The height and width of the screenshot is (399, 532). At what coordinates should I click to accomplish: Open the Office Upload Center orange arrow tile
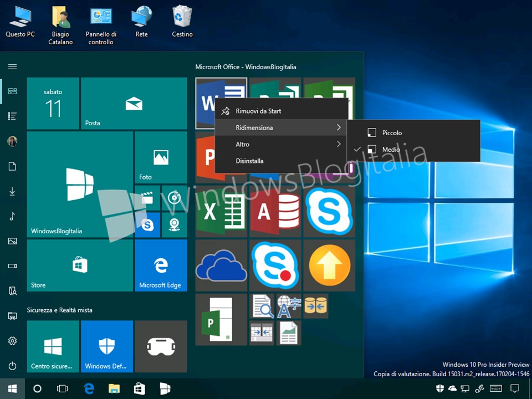tap(329, 265)
